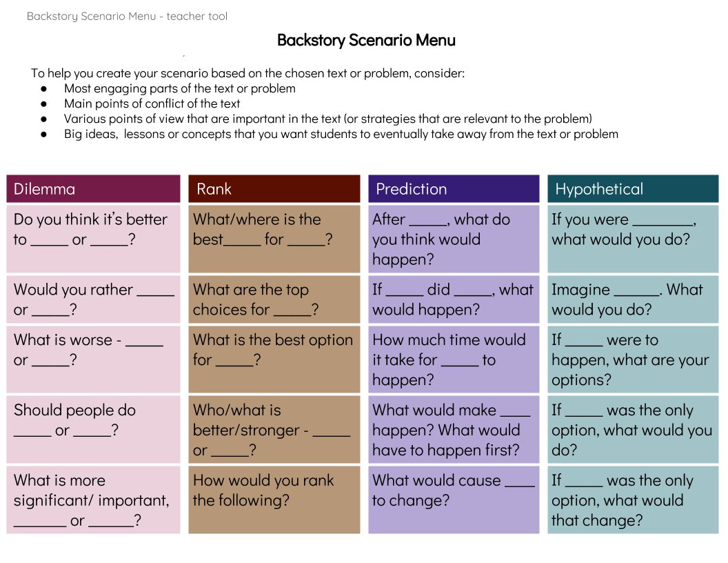Click the "Dilemma" column header
This screenshot has height=563, width=728.
[x=93, y=189]
